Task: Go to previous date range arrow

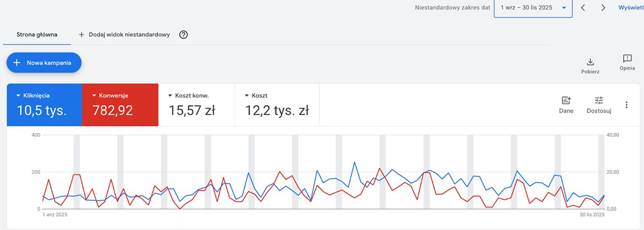Action: pos(583,8)
